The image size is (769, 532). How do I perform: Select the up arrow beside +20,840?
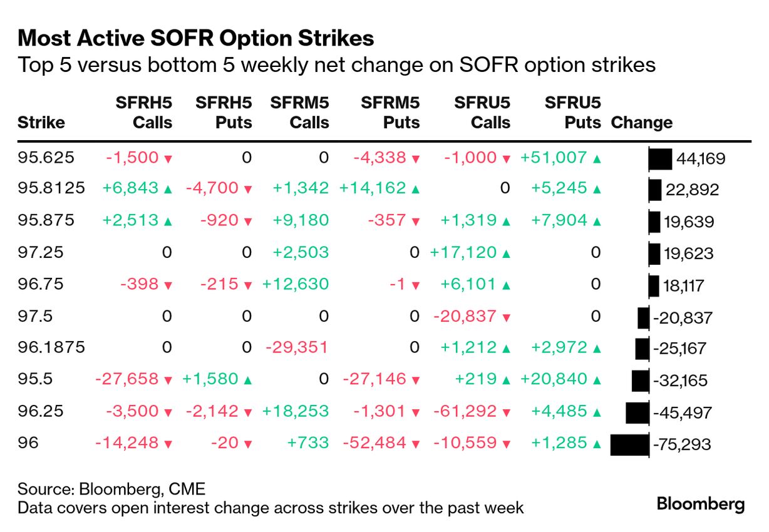[597, 381]
